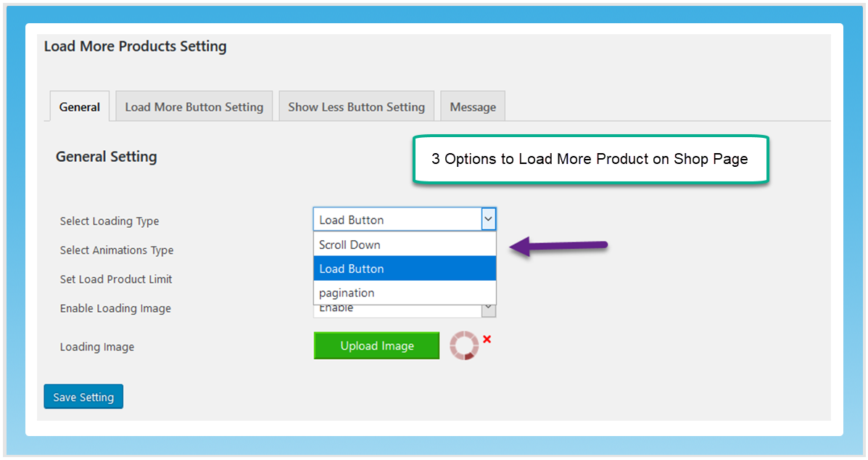Click the "3 Options" callout box

590,159
